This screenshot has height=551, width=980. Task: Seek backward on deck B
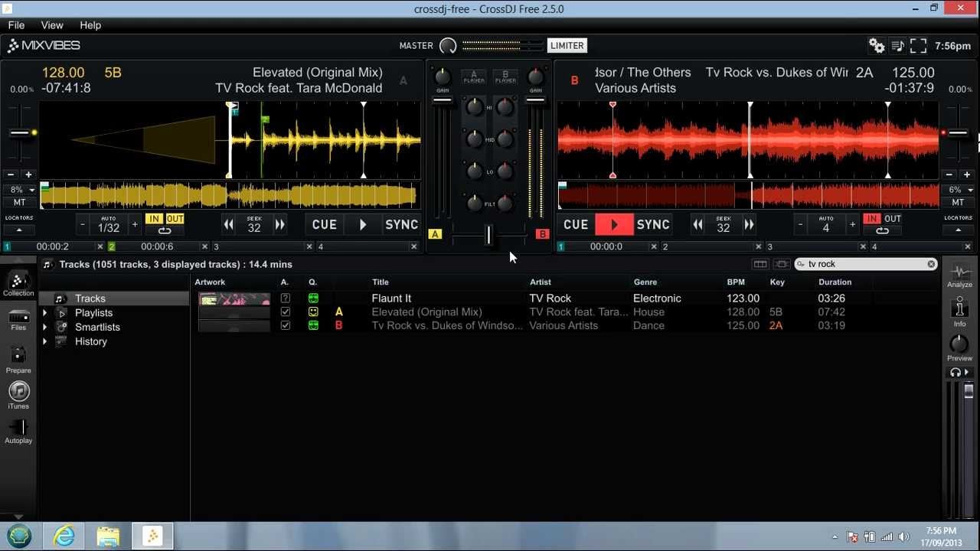pyautogui.click(x=697, y=225)
